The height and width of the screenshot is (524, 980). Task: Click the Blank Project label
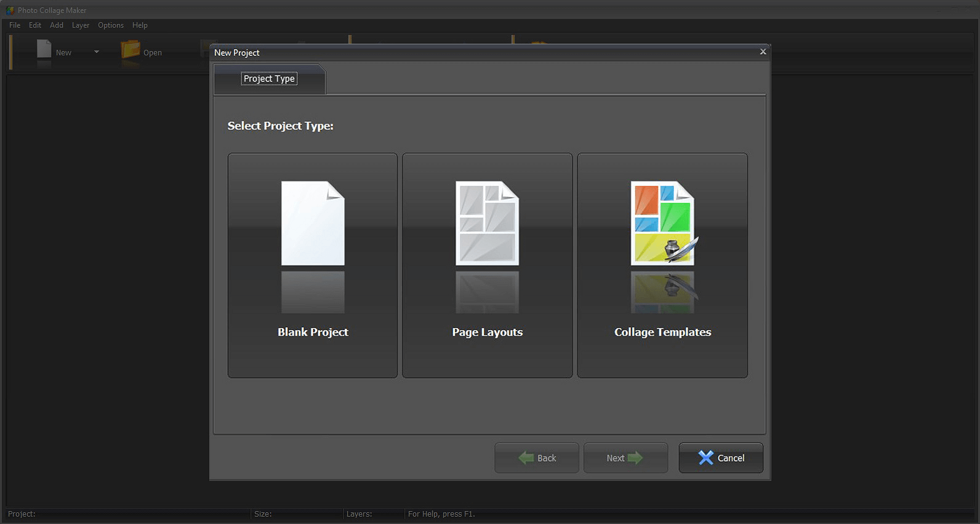tap(313, 332)
